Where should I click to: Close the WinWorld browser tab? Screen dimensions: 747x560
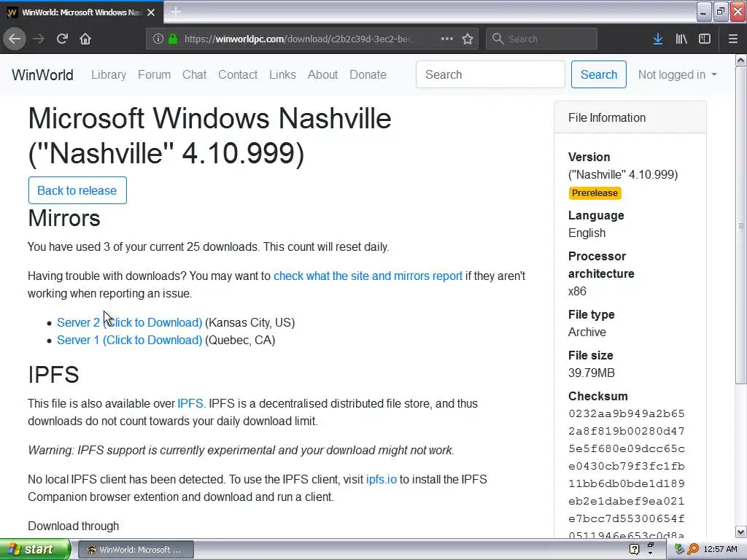coord(151,12)
